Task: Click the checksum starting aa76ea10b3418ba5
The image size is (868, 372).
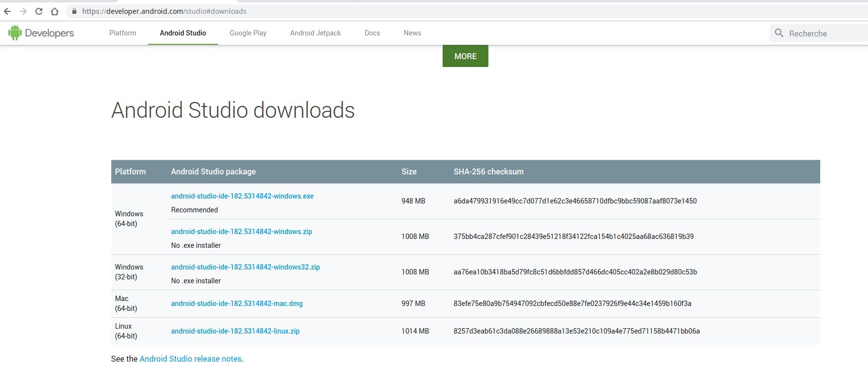Action: click(x=575, y=272)
